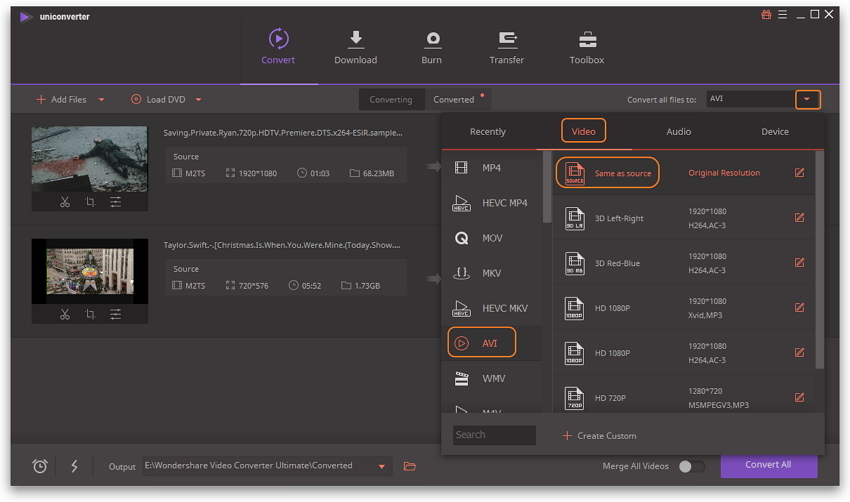Switch to the Audio tab
This screenshot has height=502, width=850.
tap(679, 132)
